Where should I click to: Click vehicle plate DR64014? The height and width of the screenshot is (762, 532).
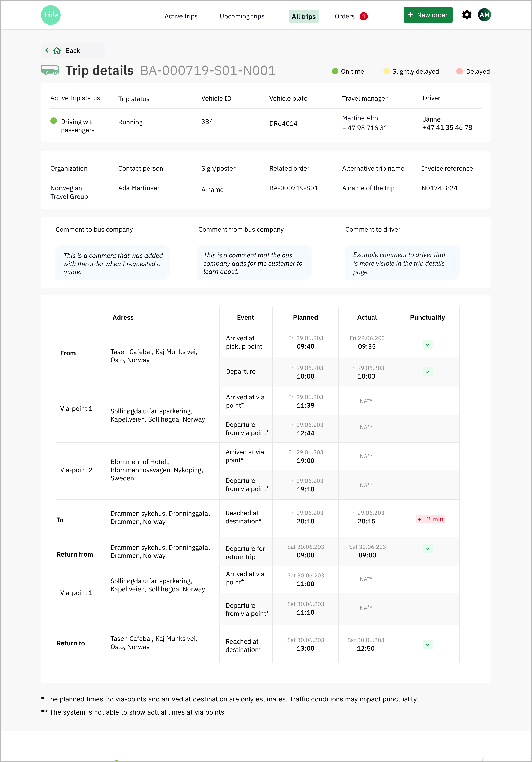click(283, 123)
